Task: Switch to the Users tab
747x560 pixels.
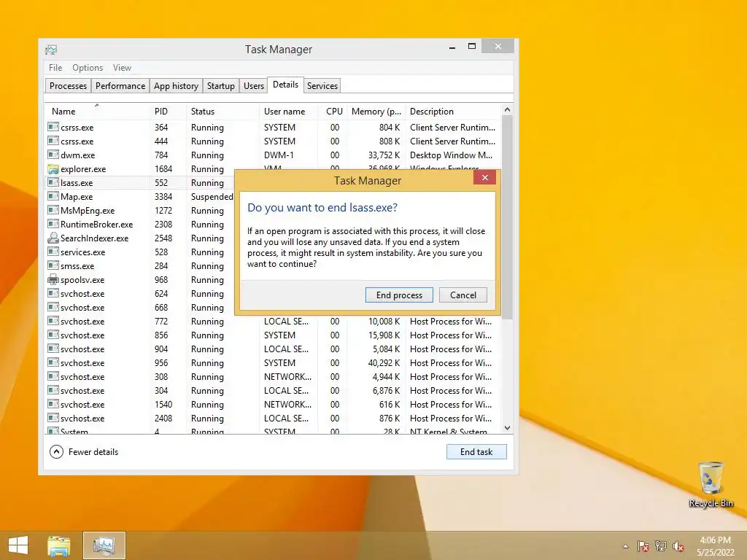Action: point(253,86)
